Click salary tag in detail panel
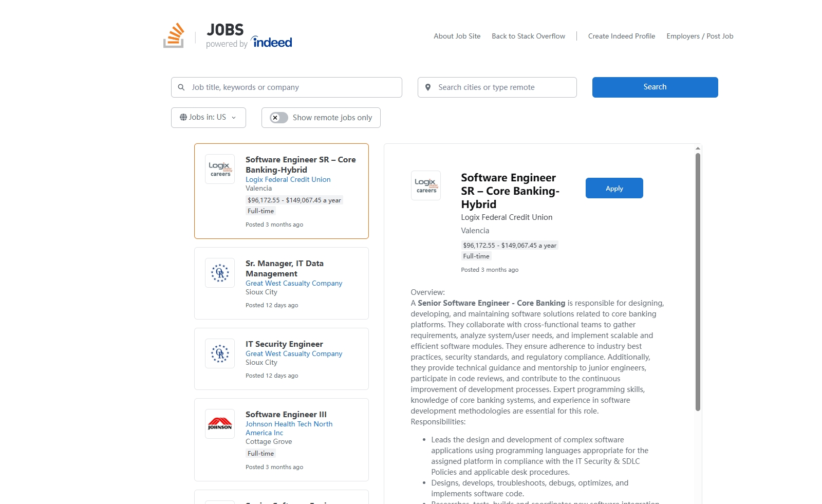This screenshot has width=822, height=504. [x=510, y=246]
